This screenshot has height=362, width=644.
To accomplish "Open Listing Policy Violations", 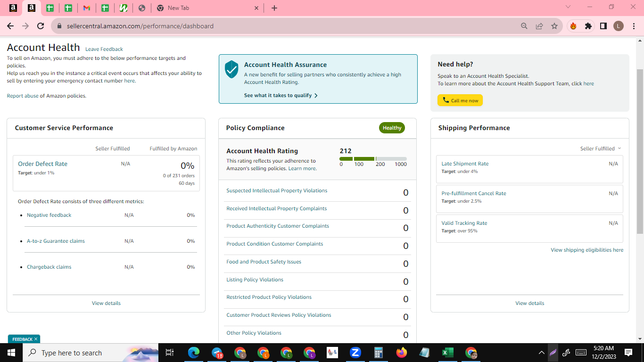I will [x=255, y=280].
